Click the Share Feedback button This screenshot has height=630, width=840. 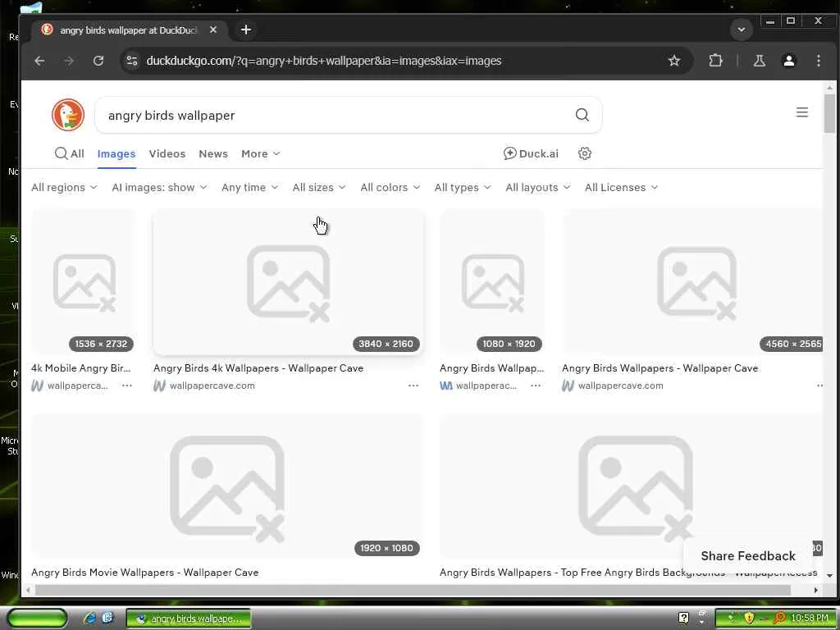[x=748, y=555]
